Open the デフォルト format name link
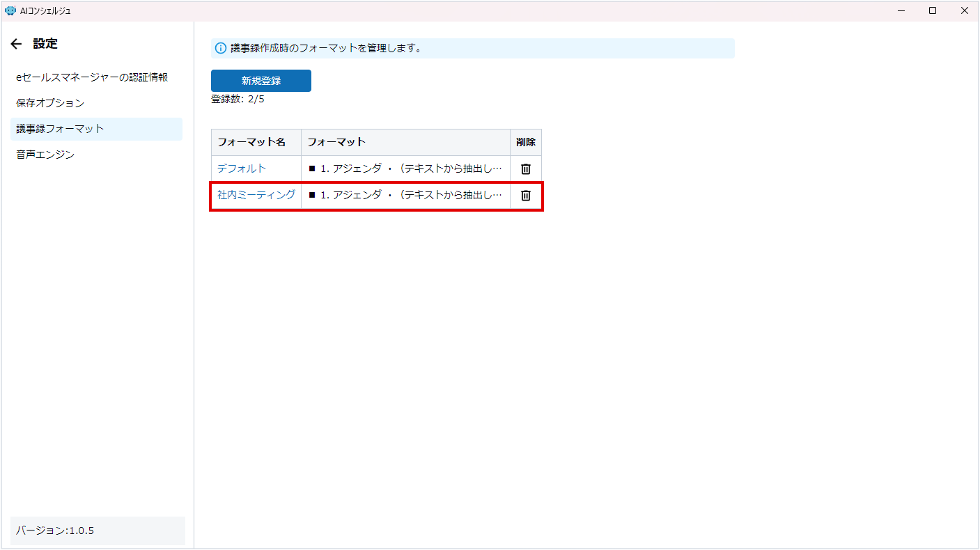The height and width of the screenshot is (550, 980). [x=242, y=168]
